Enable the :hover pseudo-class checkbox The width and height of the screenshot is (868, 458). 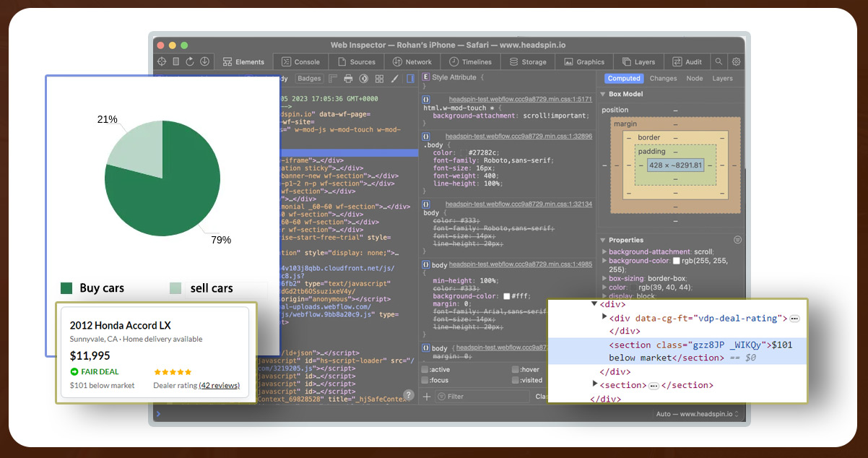tap(515, 370)
